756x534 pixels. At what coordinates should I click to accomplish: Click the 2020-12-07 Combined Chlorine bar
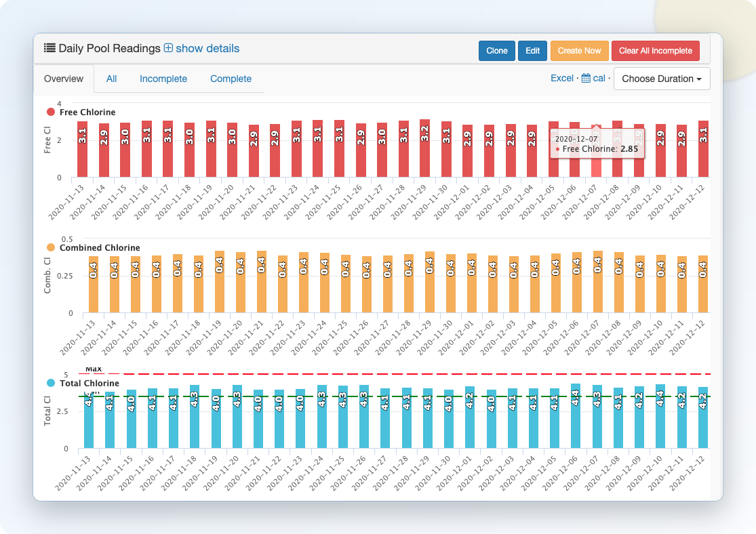click(598, 282)
